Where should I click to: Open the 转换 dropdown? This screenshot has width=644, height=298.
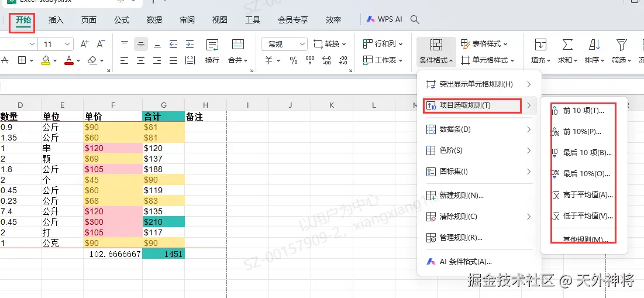330,44
